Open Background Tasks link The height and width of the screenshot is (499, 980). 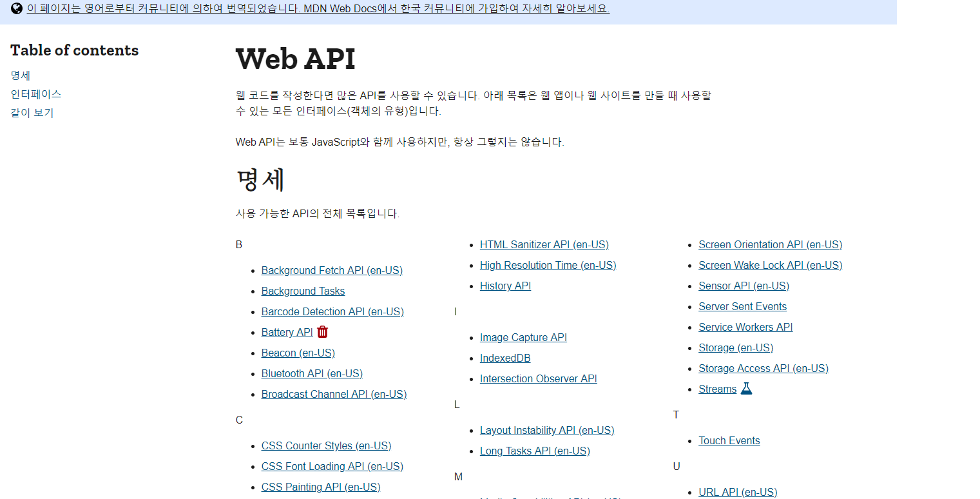[x=303, y=291]
